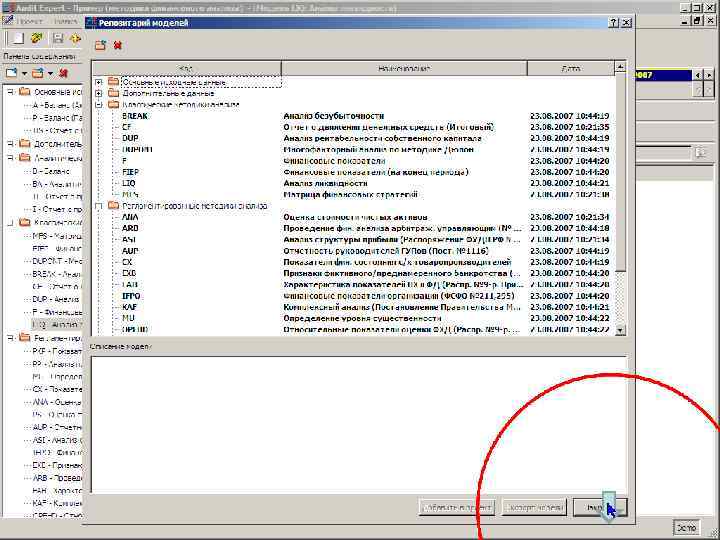Viewport: 720px width, 540px height.
Task: Click the add folder icon in the Репозитарий моделей toolbar
Action: click(101, 45)
